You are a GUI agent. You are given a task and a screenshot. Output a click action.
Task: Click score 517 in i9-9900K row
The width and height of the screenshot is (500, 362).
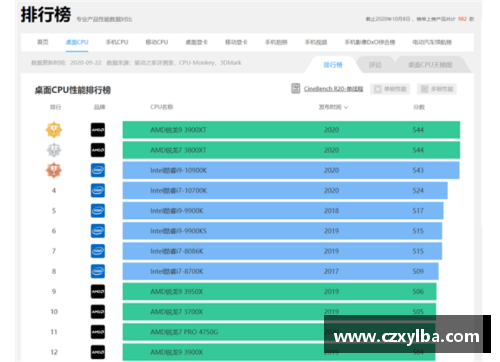point(418,211)
